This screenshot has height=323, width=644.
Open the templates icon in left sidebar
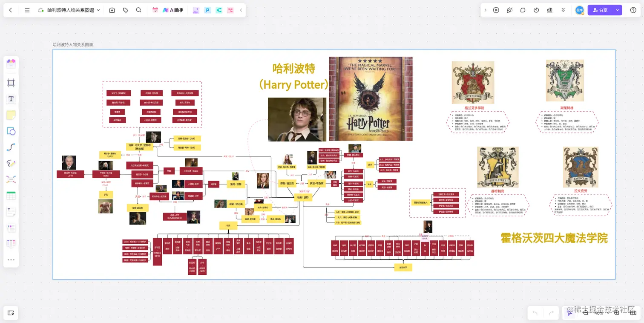point(11,63)
